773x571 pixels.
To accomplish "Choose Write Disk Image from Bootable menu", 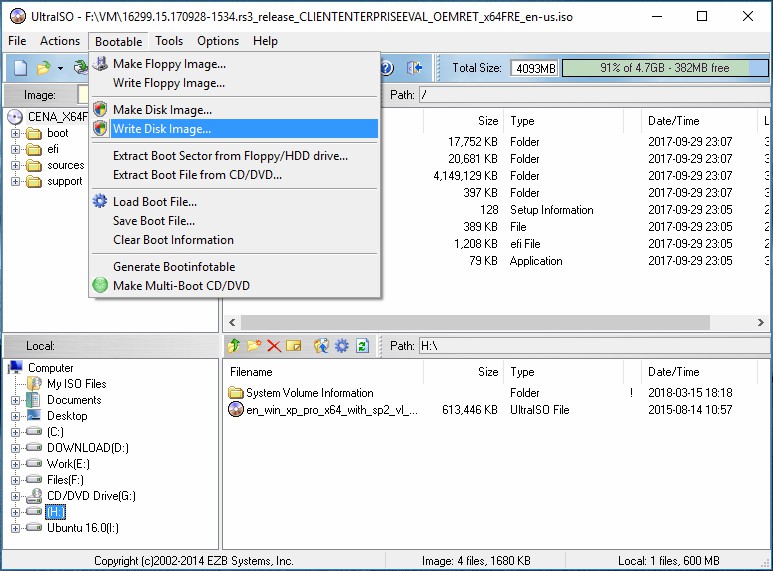I will click(x=235, y=129).
